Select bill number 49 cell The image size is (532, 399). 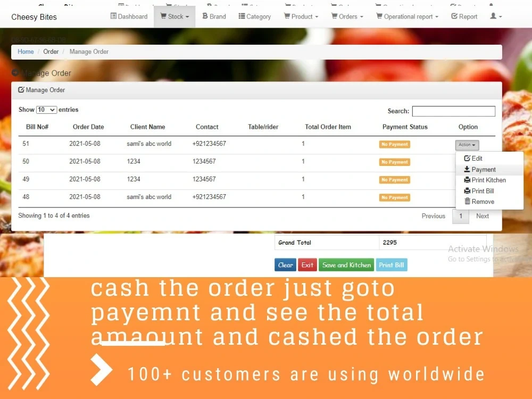[26, 179]
